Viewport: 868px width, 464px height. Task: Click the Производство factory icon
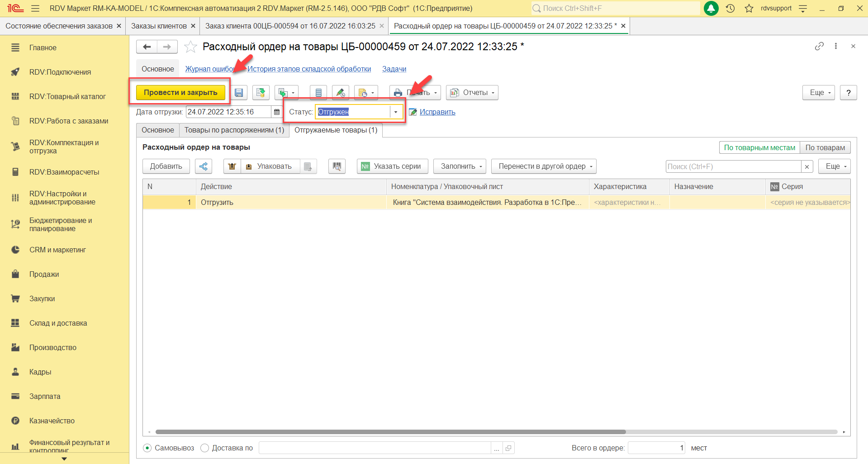coord(15,347)
